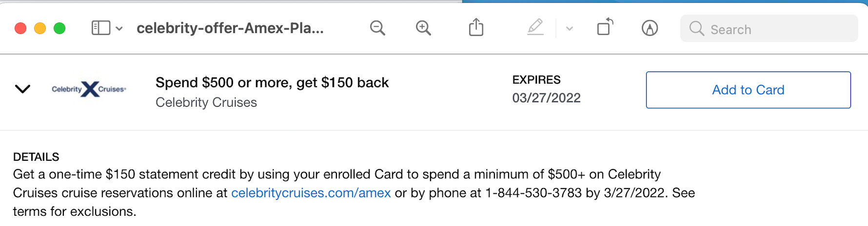The height and width of the screenshot is (226, 868).
Task: Click the sidebar view icon
Action: pyautogui.click(x=101, y=28)
